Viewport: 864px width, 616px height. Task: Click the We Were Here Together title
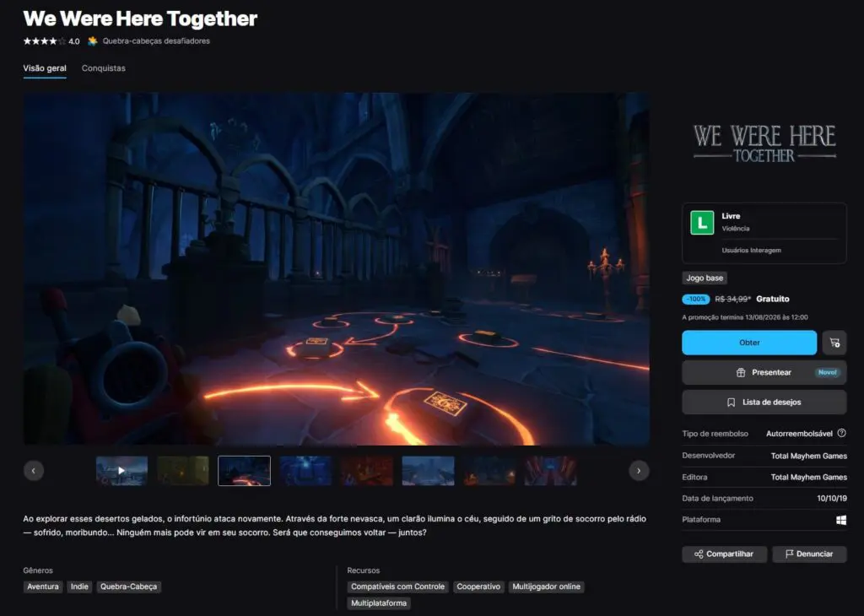pyautogui.click(x=140, y=19)
